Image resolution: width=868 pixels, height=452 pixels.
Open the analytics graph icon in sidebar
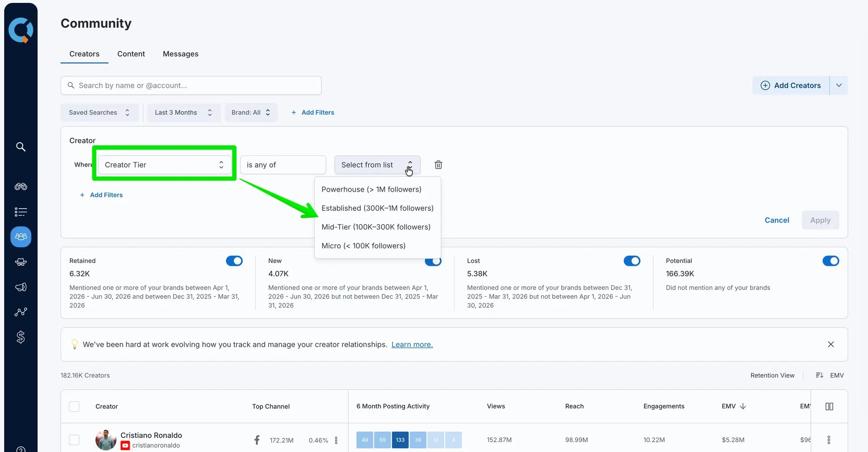pyautogui.click(x=21, y=312)
